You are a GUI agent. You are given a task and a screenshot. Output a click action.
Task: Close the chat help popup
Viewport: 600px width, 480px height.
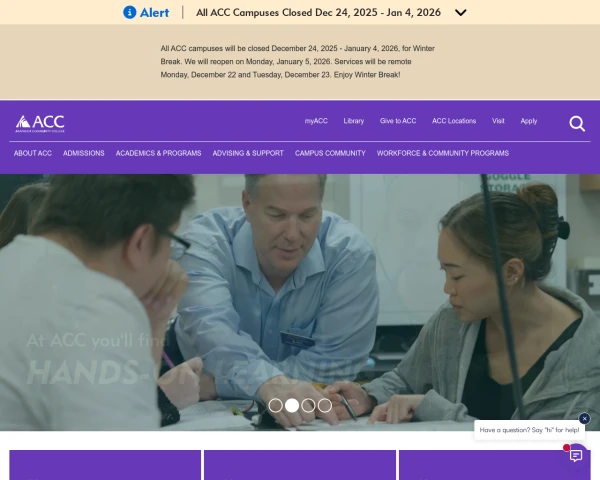click(x=584, y=418)
